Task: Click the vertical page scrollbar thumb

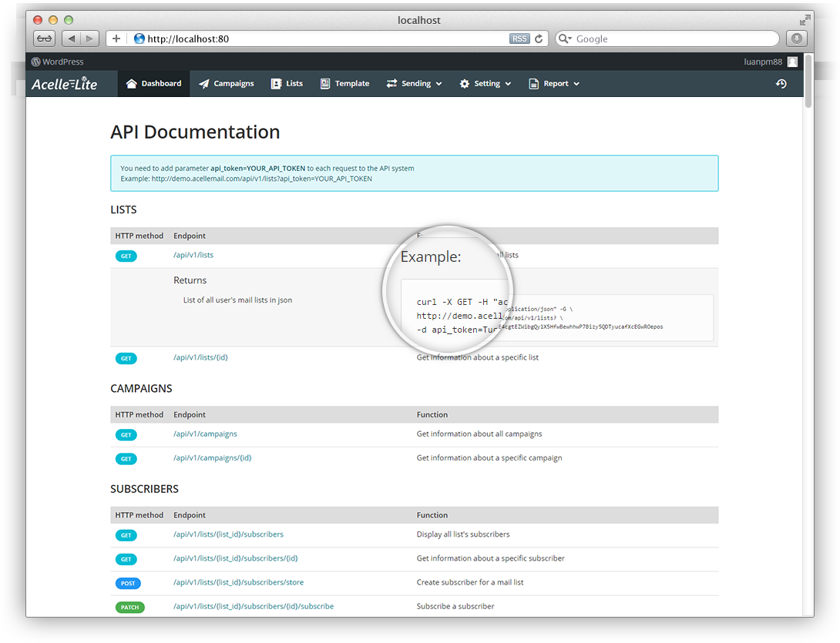Action: 808,80
